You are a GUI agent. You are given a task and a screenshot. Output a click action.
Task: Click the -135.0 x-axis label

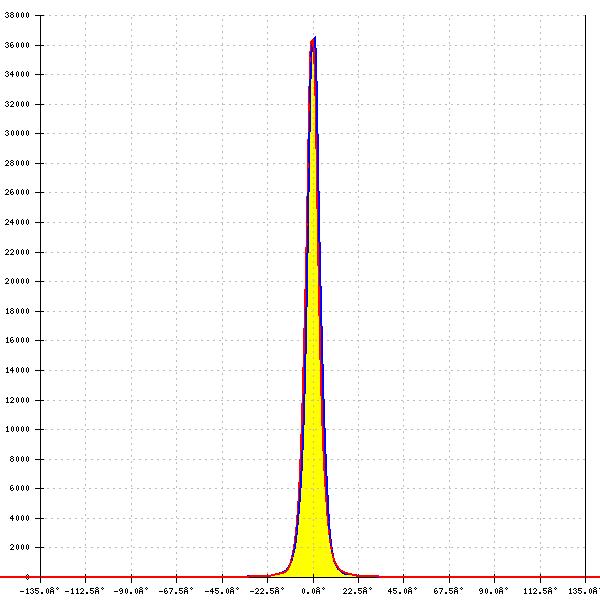(x=40, y=591)
